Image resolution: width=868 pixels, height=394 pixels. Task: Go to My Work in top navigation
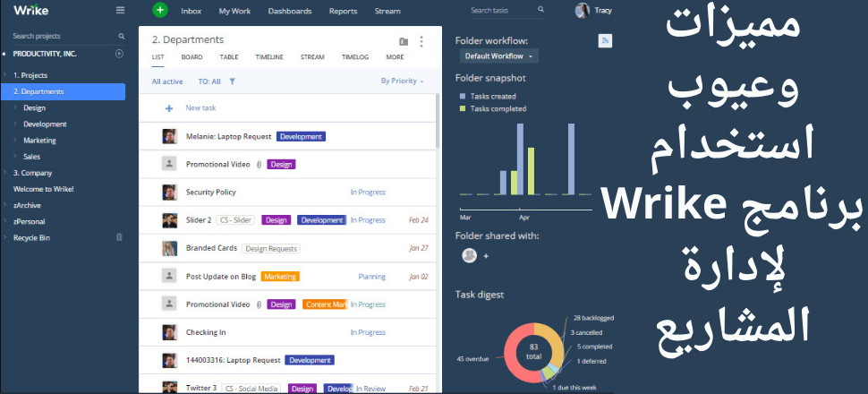point(234,11)
